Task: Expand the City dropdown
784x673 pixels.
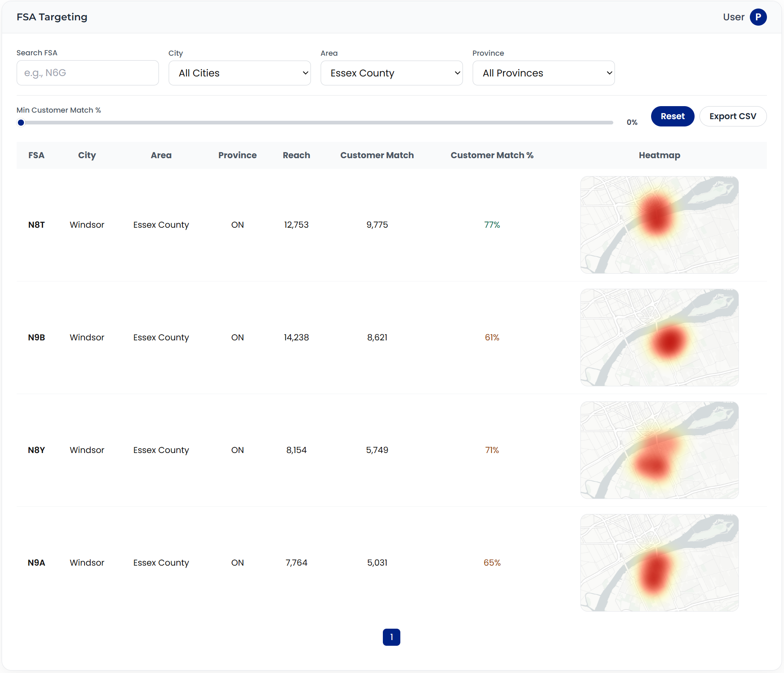Action: 239,73
